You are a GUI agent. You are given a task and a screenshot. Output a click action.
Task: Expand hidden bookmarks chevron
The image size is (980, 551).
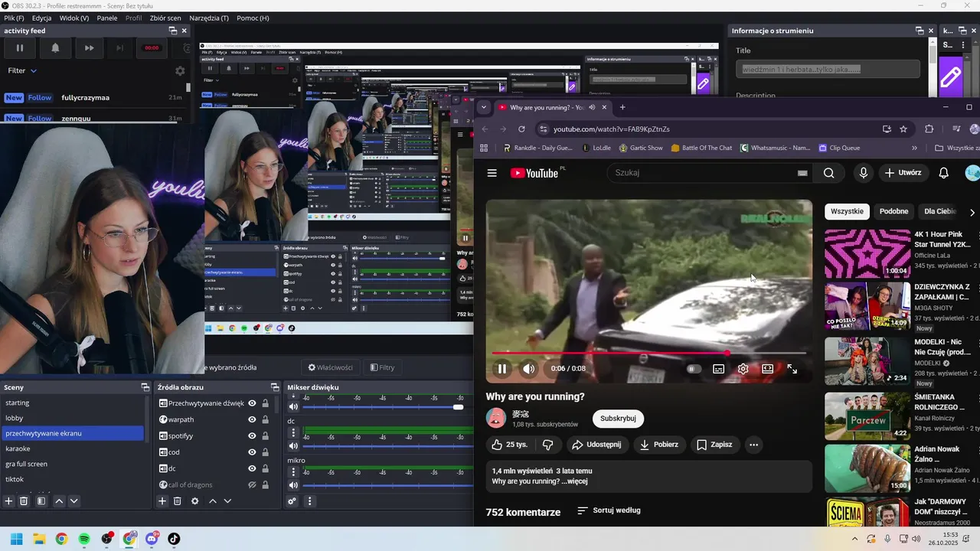(x=914, y=148)
